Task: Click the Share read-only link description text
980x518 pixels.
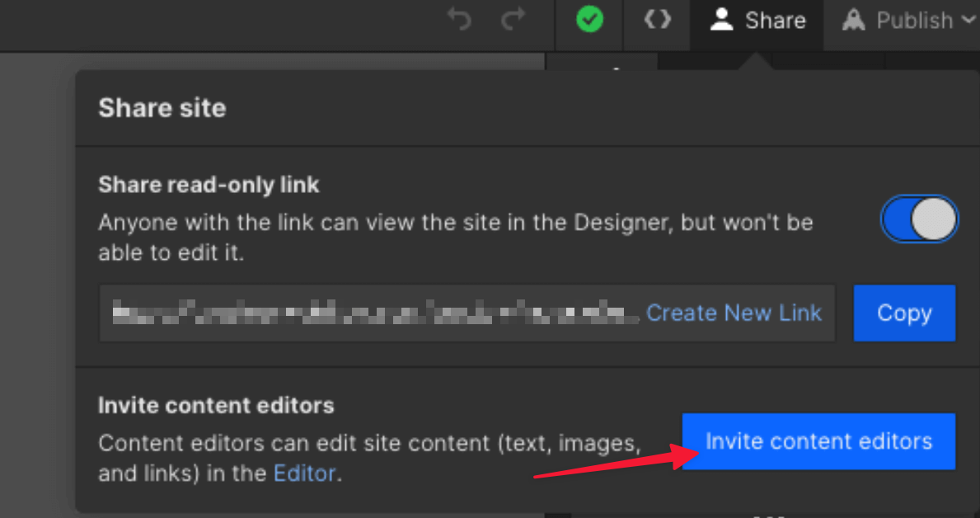Action: pos(455,237)
